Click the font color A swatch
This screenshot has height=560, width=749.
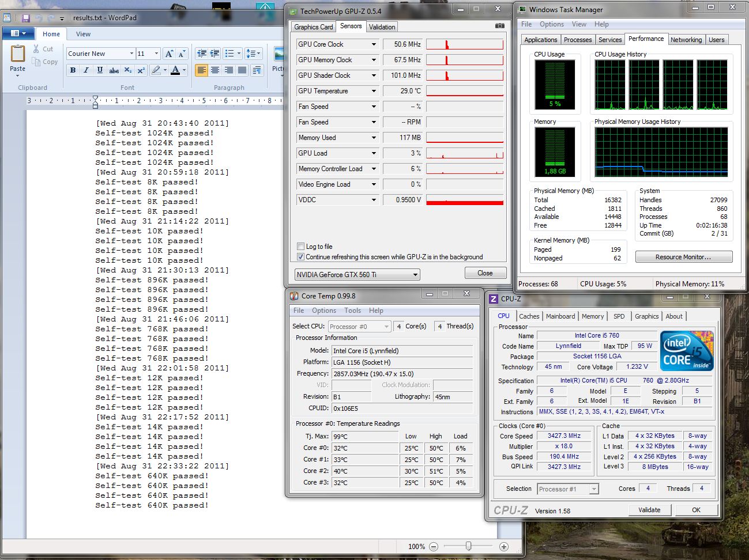click(x=176, y=70)
